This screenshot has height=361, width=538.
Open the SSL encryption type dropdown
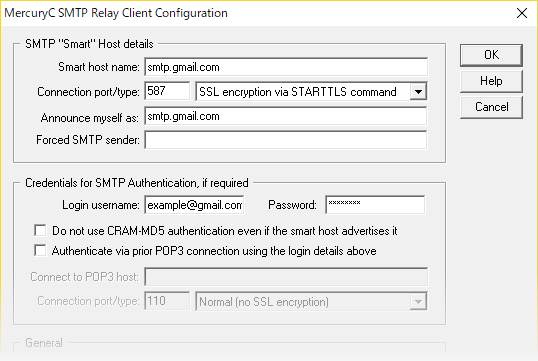coord(311,92)
